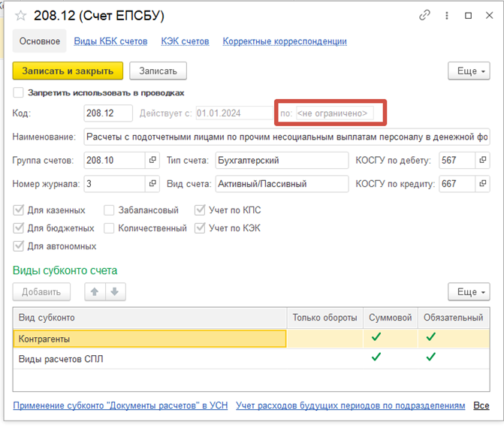504x428 pixels.
Task: Toggle Обязательный checkmark for Виды расчетов СПЛ
Action: point(430,357)
